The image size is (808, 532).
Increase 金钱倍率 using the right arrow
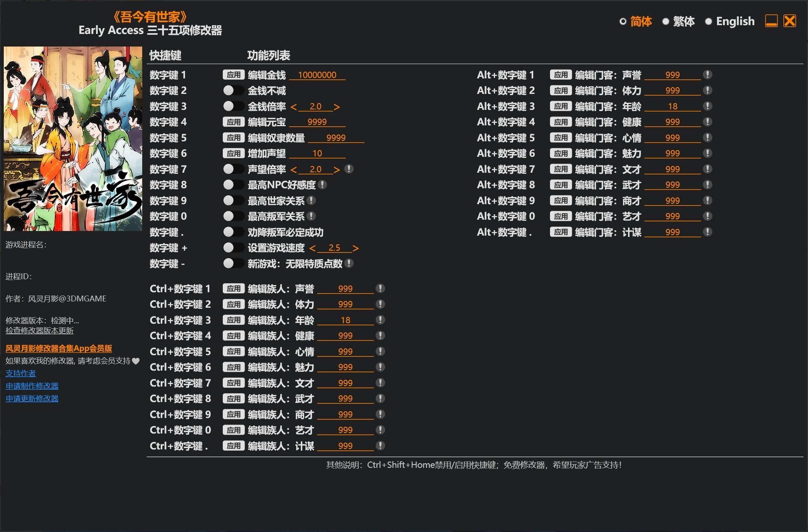(x=338, y=106)
